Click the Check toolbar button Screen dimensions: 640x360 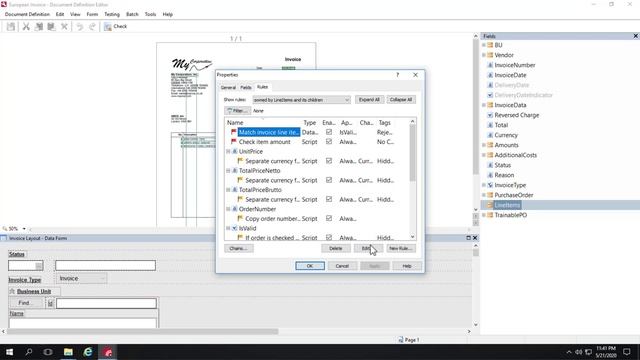(116, 27)
